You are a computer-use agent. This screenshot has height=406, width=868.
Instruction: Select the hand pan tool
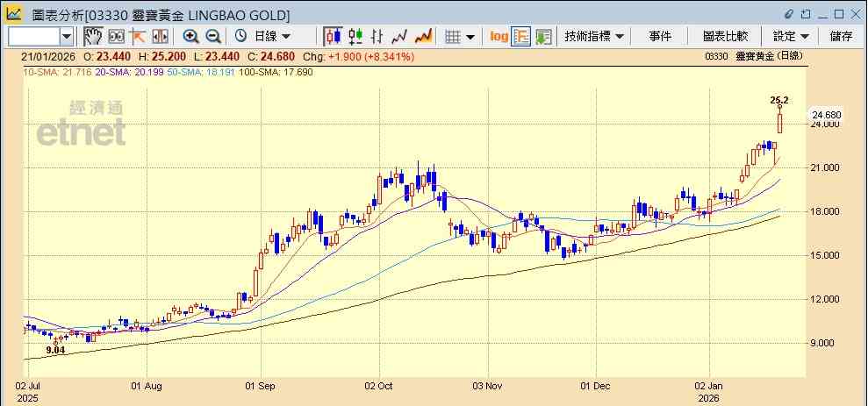pos(94,37)
